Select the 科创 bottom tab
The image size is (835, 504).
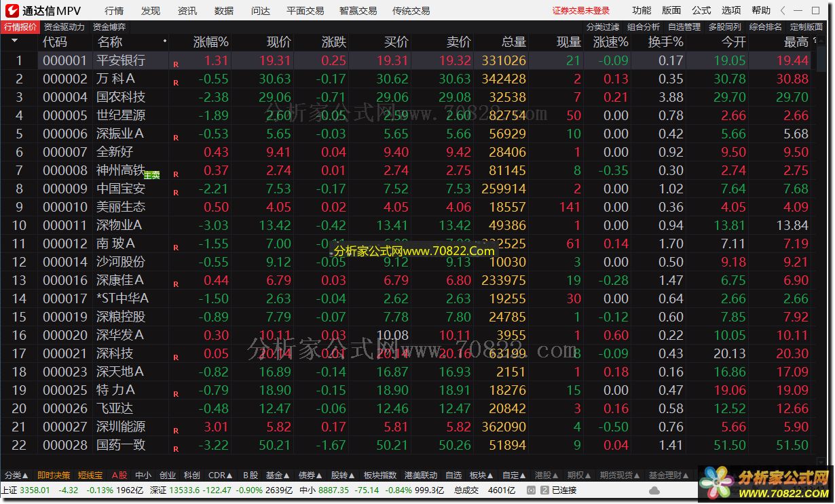[192, 476]
